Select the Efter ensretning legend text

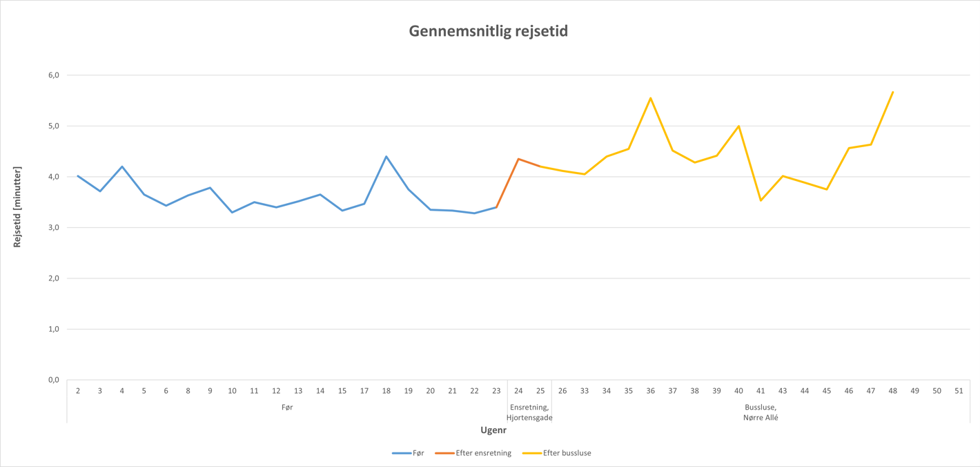pyautogui.click(x=483, y=453)
